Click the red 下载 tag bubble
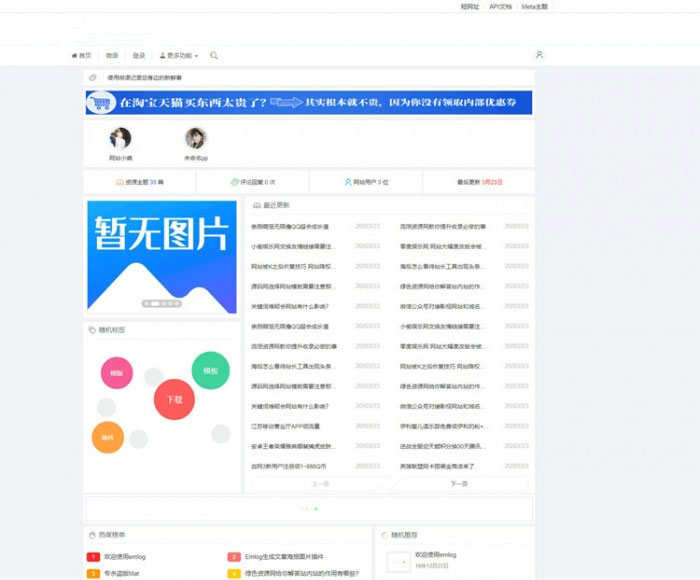The height and width of the screenshot is (580, 700). pos(174,399)
